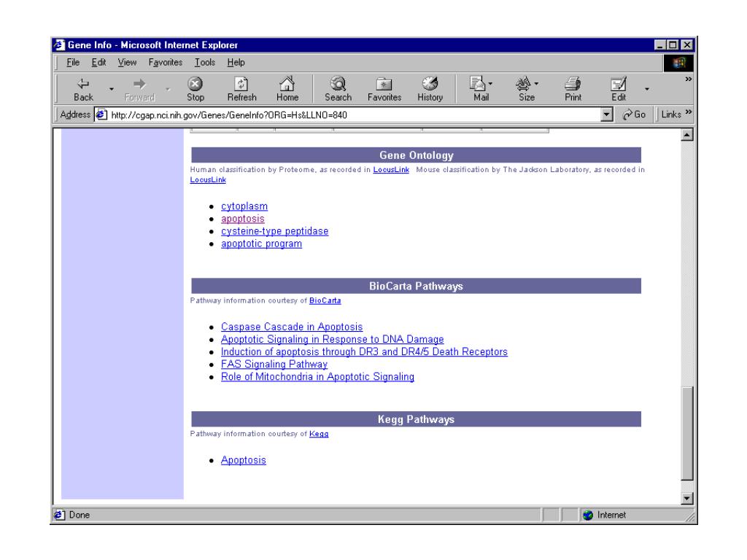Click the vertical scrollbar thumb
The width and height of the screenshot is (747, 560).
pyautogui.click(x=686, y=433)
